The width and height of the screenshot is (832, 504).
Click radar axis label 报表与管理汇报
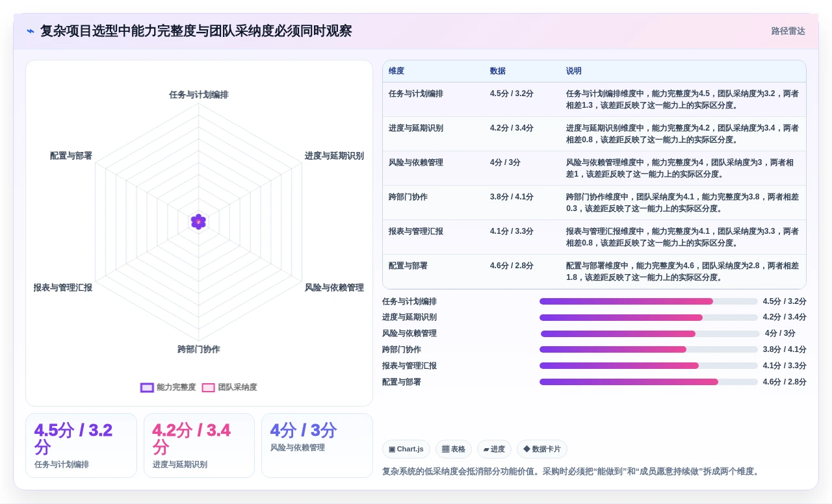pos(63,288)
